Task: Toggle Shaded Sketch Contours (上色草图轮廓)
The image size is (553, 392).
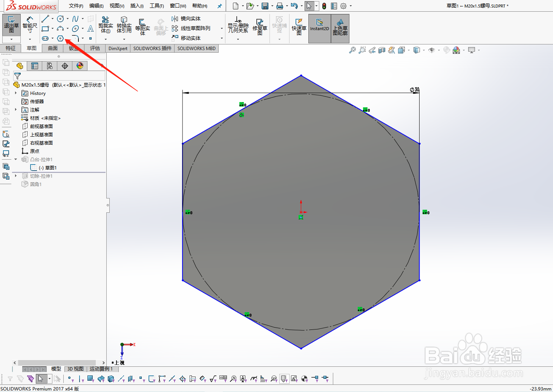Action: click(x=340, y=29)
